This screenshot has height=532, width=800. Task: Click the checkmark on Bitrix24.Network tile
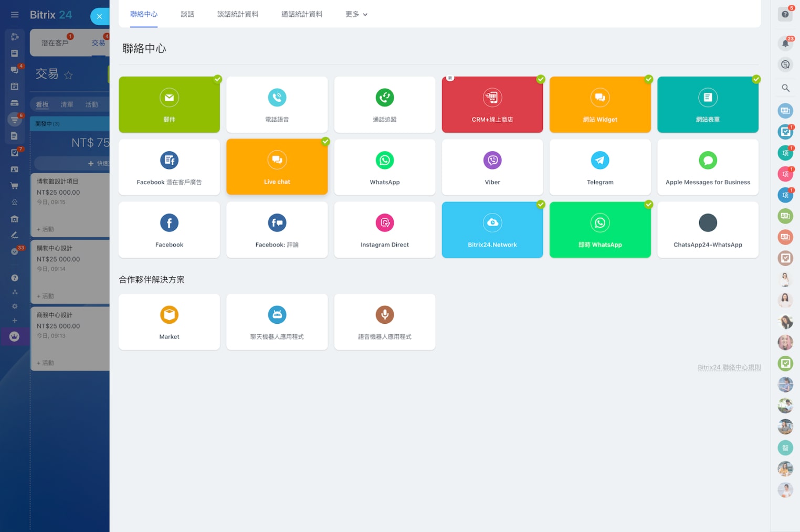[x=541, y=204]
